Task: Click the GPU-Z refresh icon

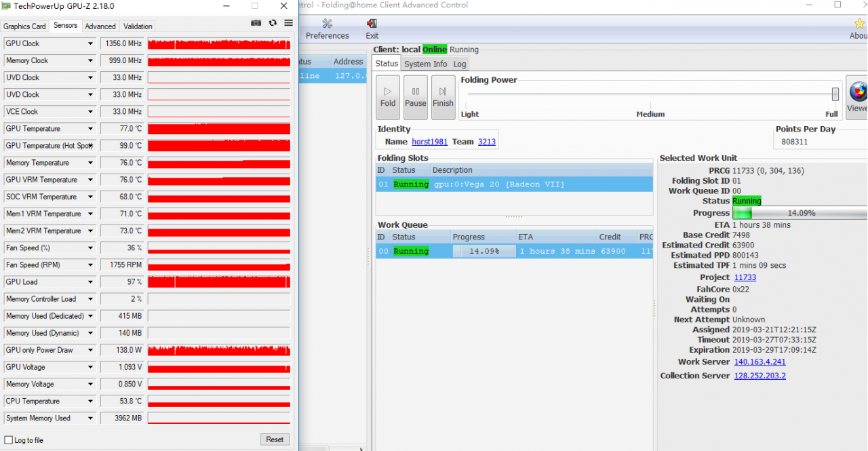Action: coord(273,22)
